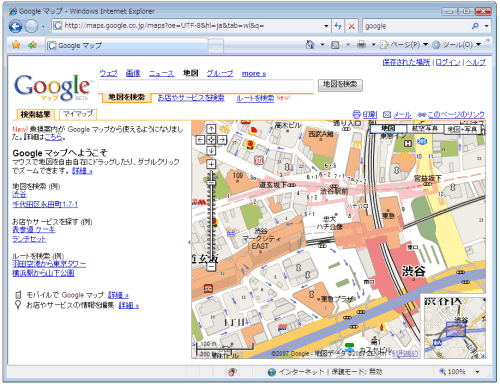
Task: Pan the map down with arrow button
Action: pos(211,151)
